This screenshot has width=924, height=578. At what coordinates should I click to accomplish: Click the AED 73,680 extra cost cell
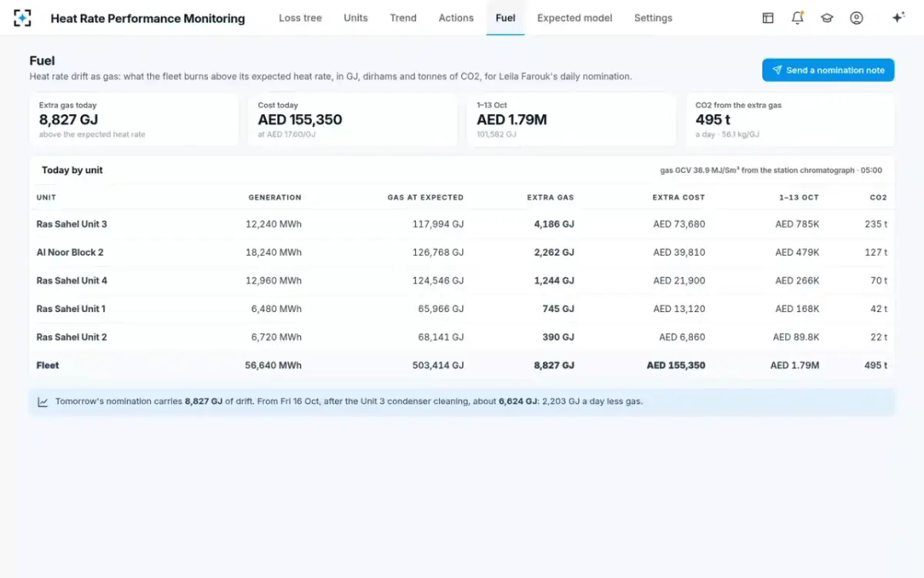pyautogui.click(x=679, y=224)
